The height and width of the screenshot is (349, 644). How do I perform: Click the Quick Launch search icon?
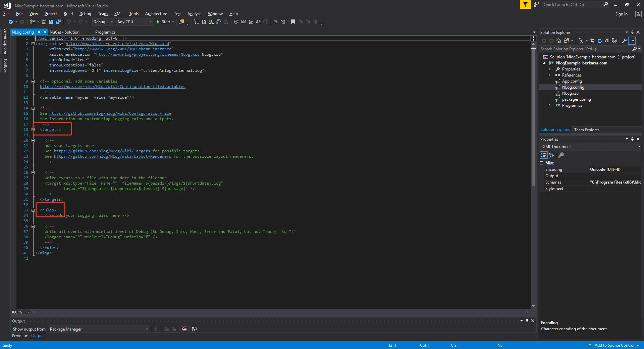(605, 4)
